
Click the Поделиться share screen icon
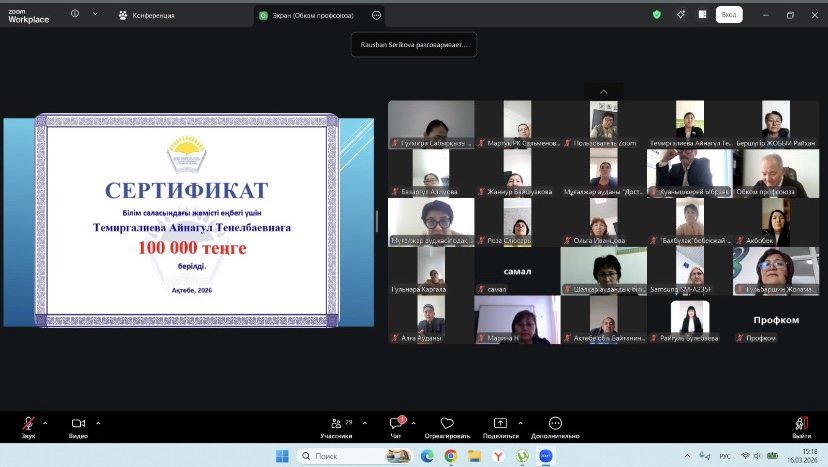pyautogui.click(x=500, y=424)
